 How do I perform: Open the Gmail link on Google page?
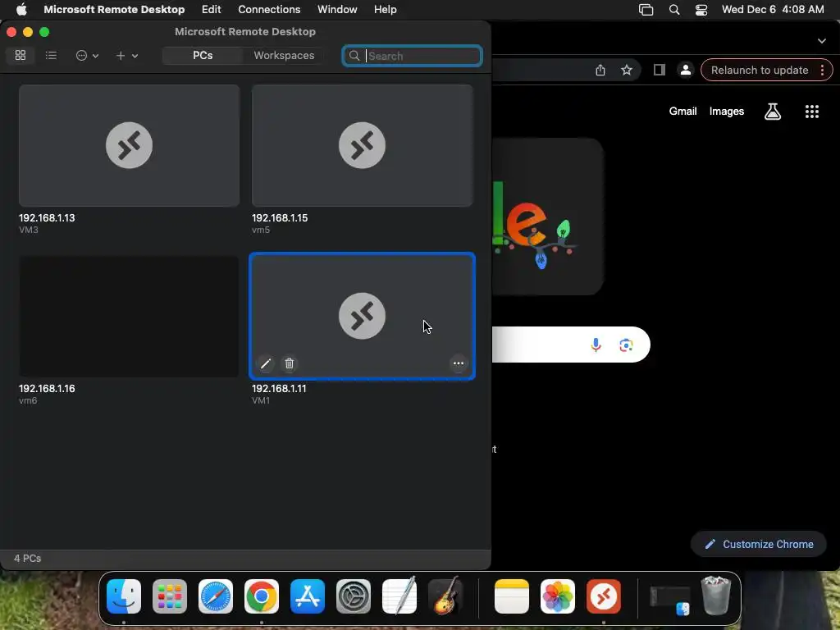(x=682, y=112)
